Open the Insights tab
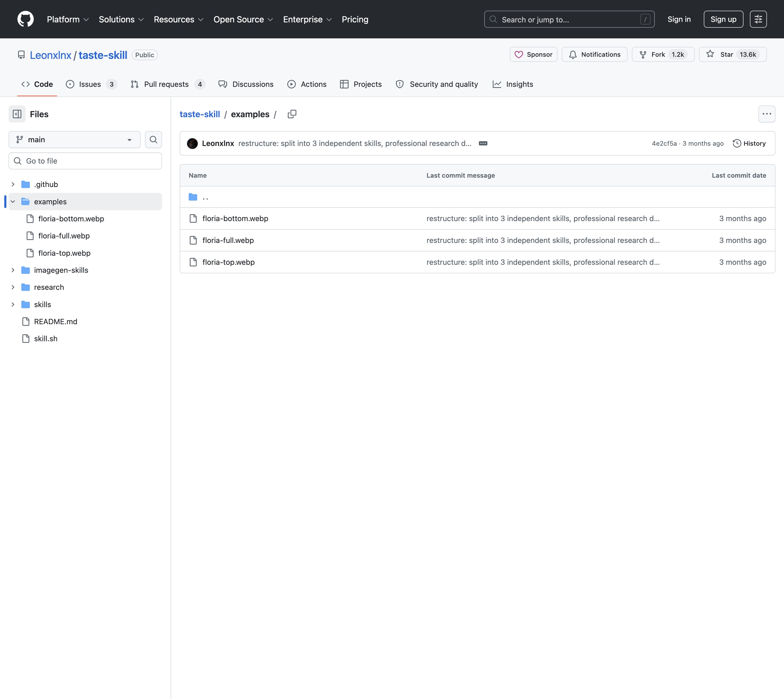The height and width of the screenshot is (699, 784). 513,84
